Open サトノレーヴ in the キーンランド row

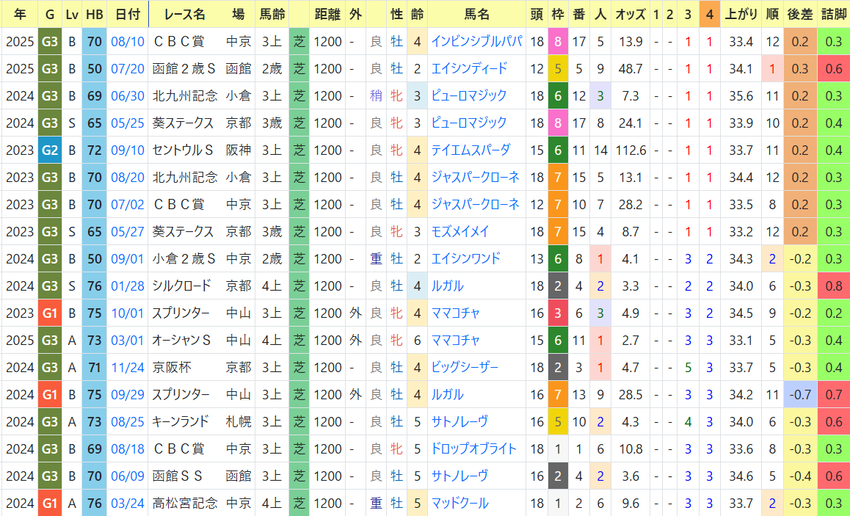460,422
